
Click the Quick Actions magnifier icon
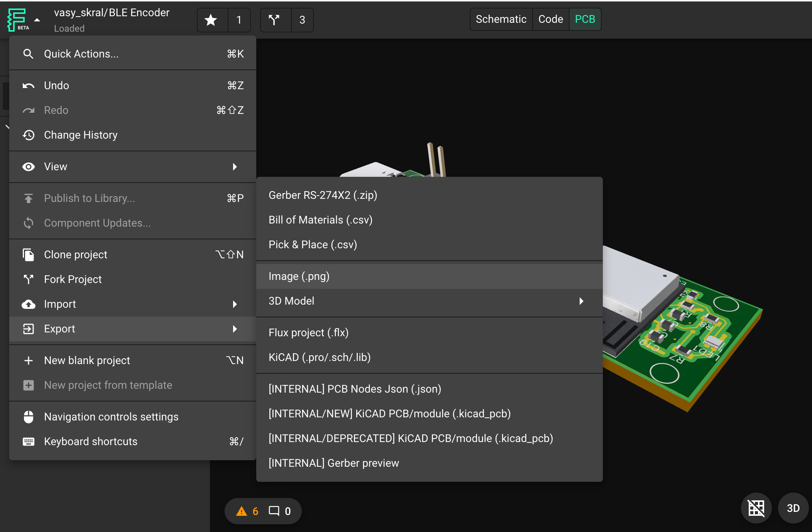[28, 54]
